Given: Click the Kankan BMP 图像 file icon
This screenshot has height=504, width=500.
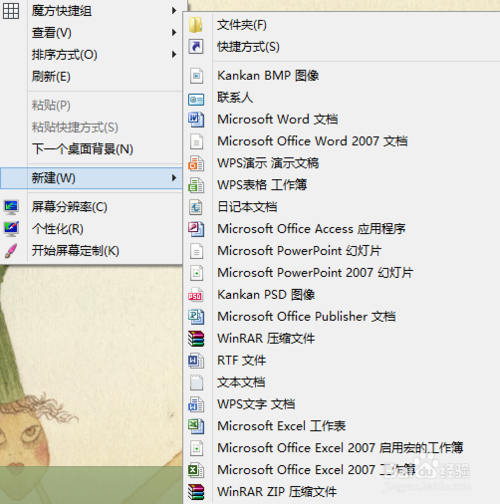Looking at the screenshot, I should coord(196,76).
